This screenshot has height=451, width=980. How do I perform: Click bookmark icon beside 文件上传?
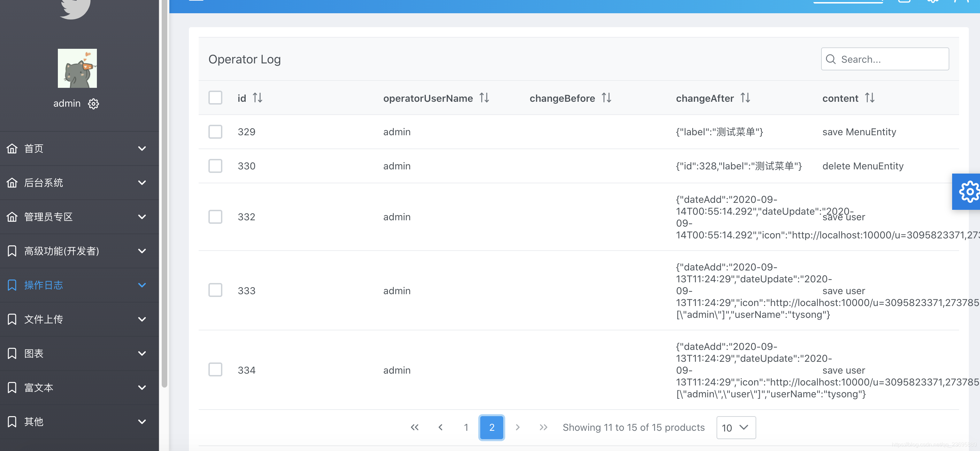[12, 319]
